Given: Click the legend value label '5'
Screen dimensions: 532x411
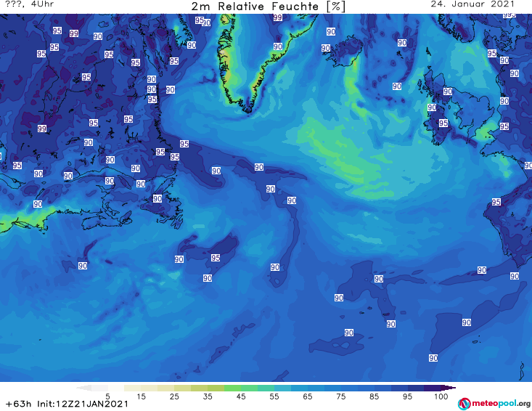Looking at the screenshot, I should pyautogui.click(x=107, y=396).
